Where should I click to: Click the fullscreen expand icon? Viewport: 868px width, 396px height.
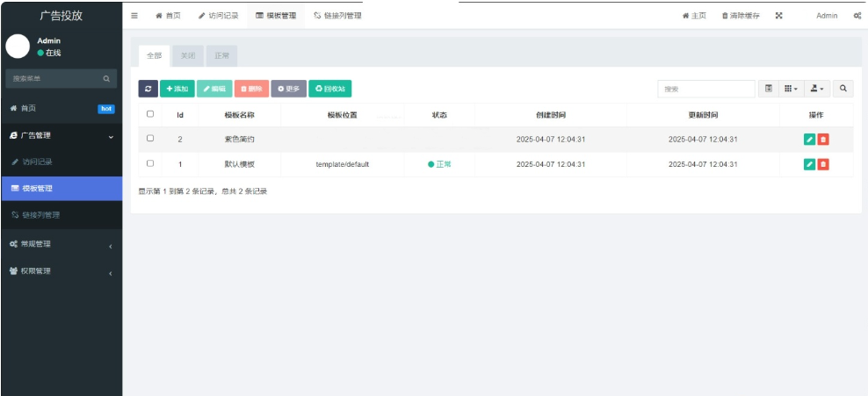778,16
